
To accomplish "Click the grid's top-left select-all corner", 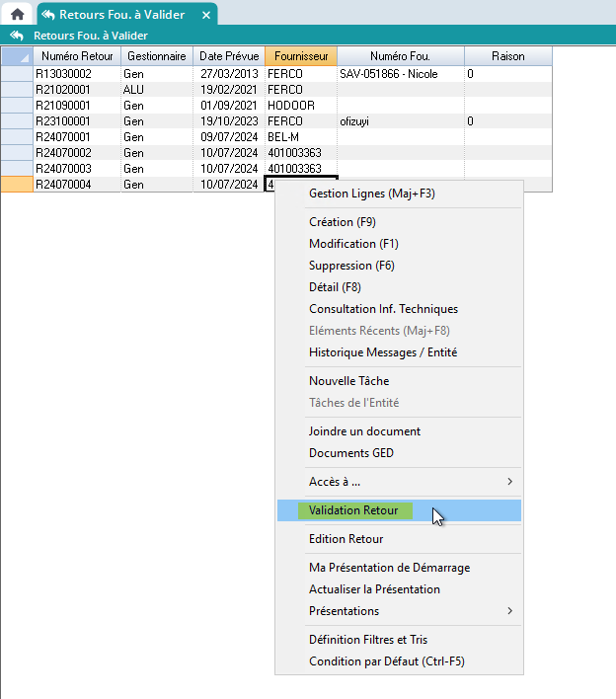I will pos(16,56).
